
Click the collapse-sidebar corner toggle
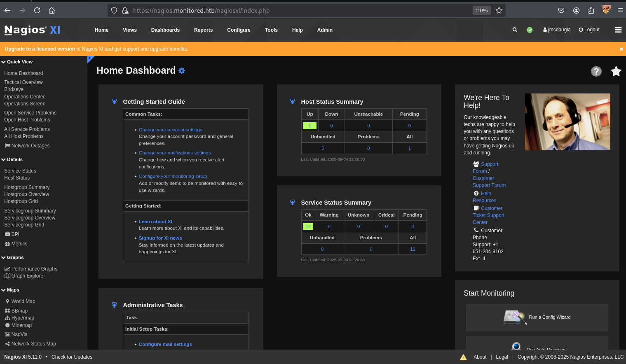(x=90, y=59)
